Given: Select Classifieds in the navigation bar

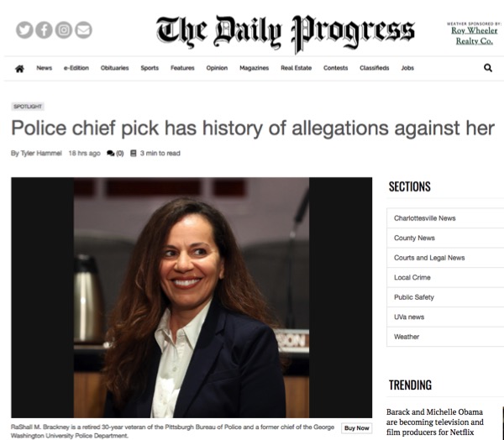Looking at the screenshot, I should click(x=375, y=68).
